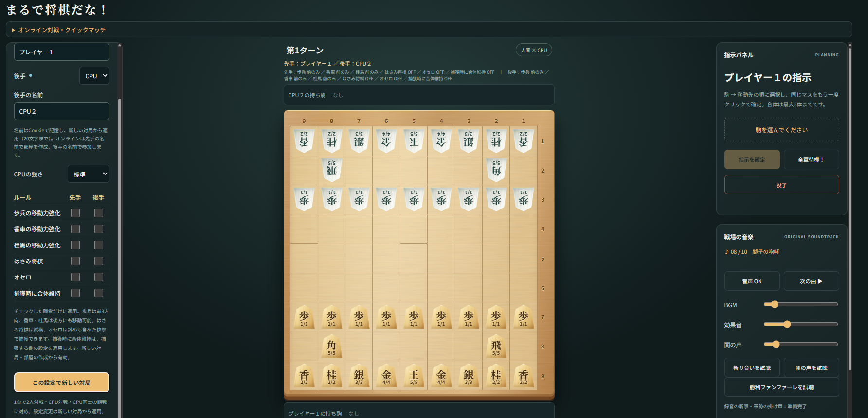Play the 鬨の声を試聴 preview
The width and height of the screenshot is (868, 418).
(x=811, y=367)
